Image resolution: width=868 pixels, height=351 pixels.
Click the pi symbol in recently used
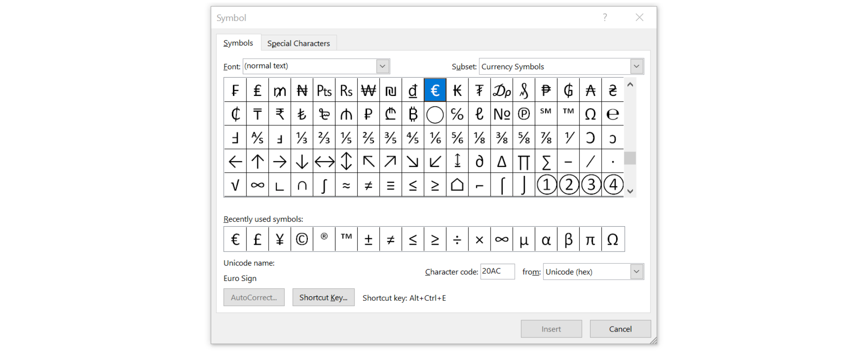pyautogui.click(x=590, y=239)
